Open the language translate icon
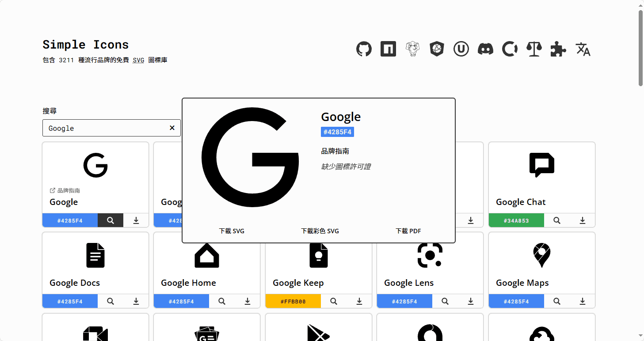This screenshot has width=644, height=341. click(x=583, y=49)
